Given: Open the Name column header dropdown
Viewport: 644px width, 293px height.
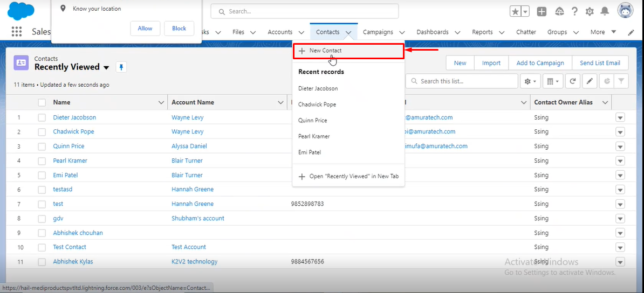Looking at the screenshot, I should 161,102.
